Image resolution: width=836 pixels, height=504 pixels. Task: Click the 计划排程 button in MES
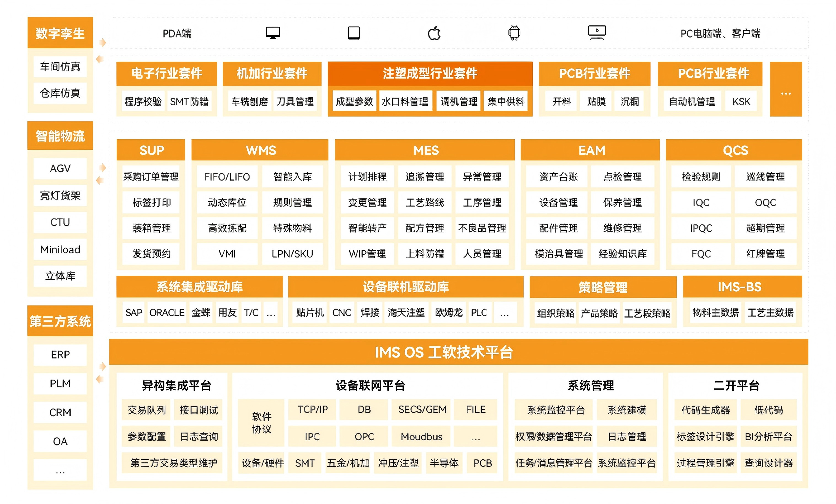point(367,176)
